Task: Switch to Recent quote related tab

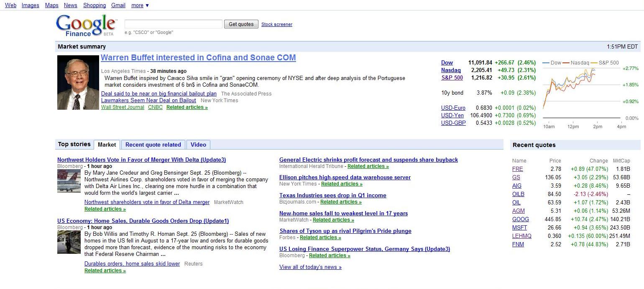Action: 153,144
